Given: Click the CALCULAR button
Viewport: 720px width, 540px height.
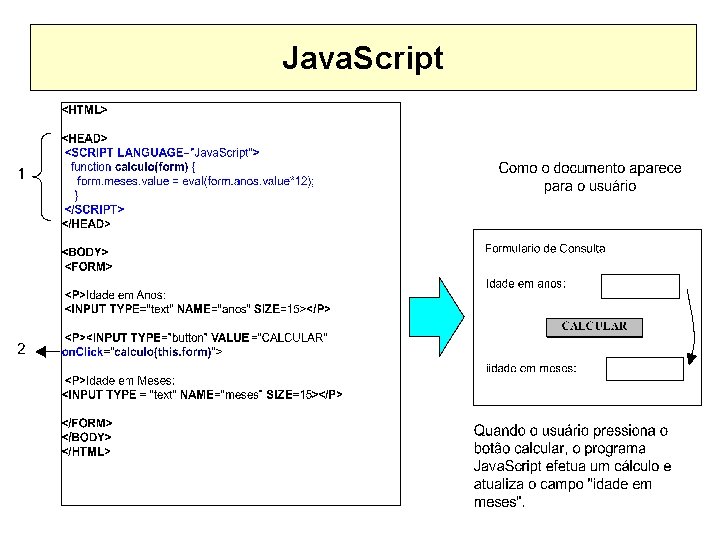Looking at the screenshot, I should point(594,327).
